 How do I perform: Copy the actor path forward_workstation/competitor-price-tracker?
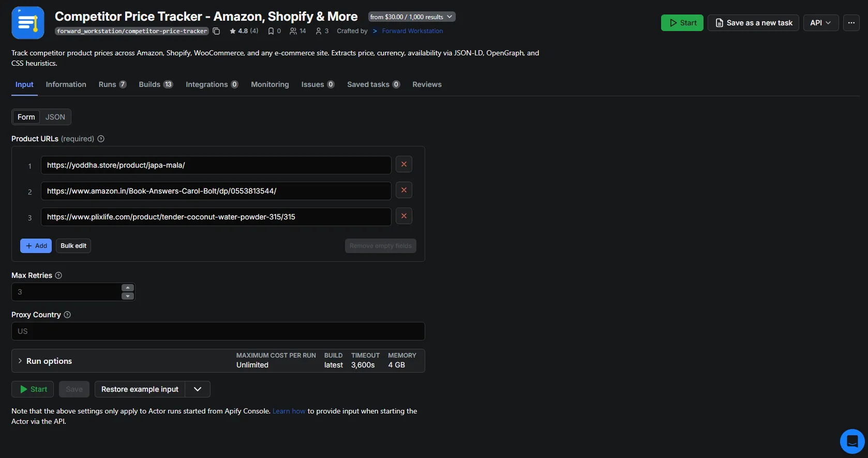[x=216, y=31]
